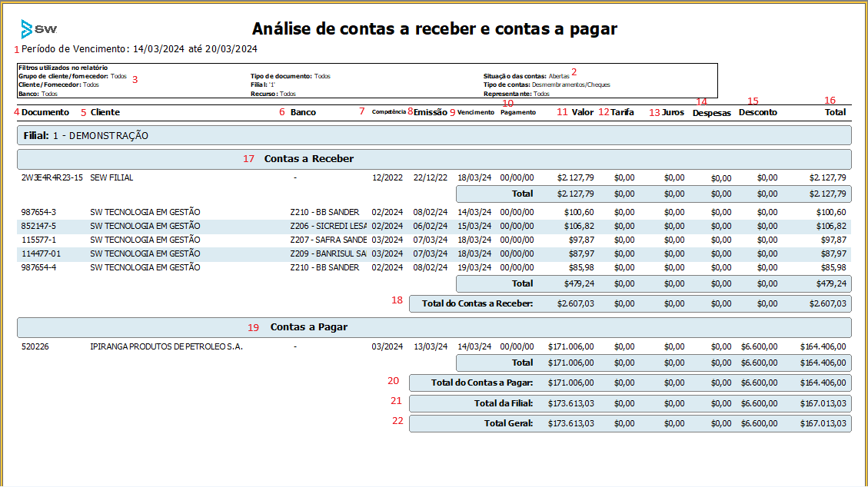This screenshot has height=487, width=868.
Task: Click emission date '22/12/22'
Action: [x=430, y=178]
